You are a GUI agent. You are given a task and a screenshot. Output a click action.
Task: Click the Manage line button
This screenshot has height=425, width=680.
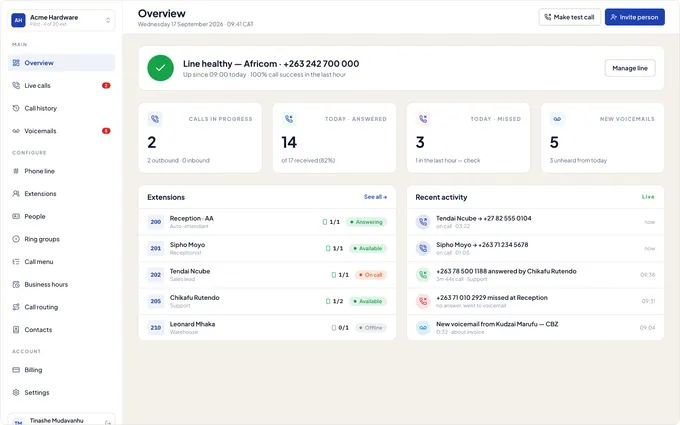[x=630, y=68]
